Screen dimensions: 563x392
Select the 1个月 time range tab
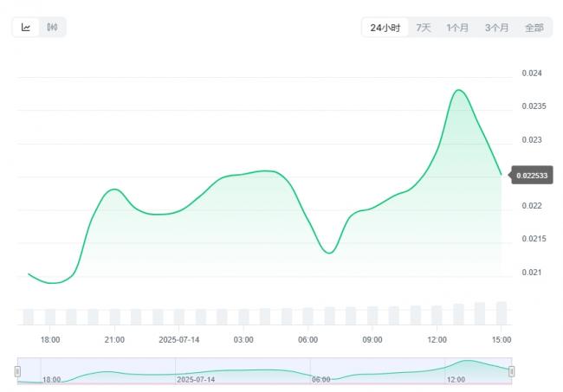tap(457, 28)
